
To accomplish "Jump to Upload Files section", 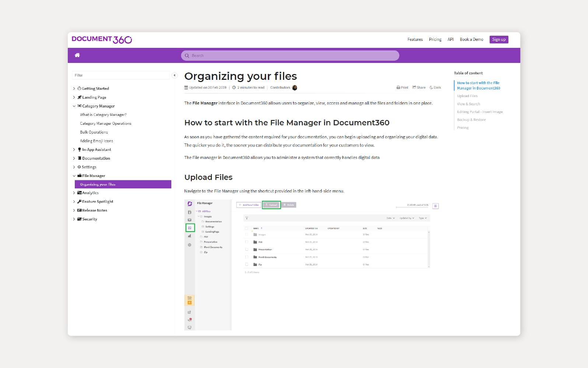I will 467,96.
